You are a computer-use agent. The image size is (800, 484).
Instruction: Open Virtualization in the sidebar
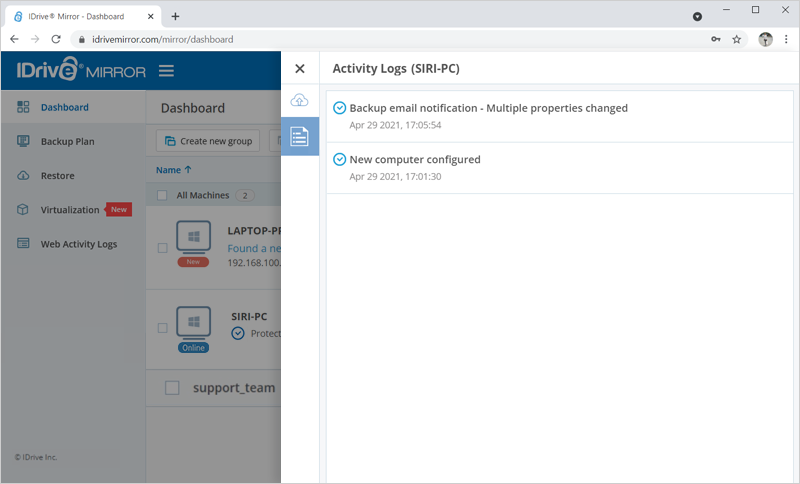(70, 210)
